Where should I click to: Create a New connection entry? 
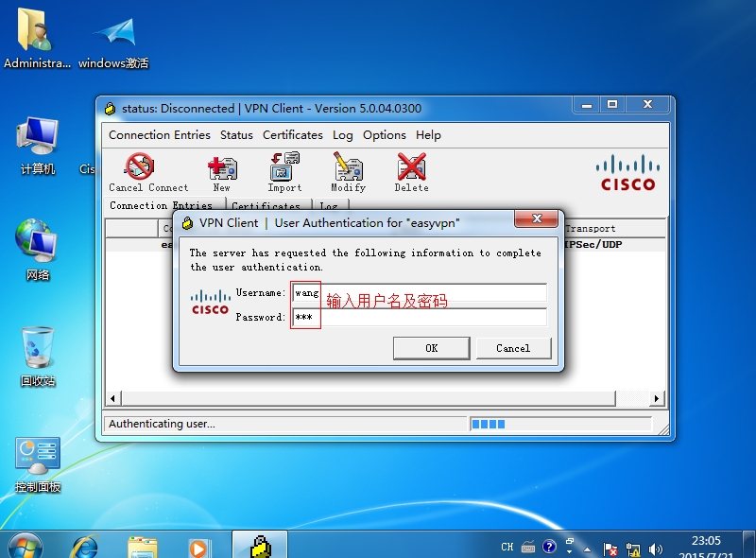tap(222, 172)
